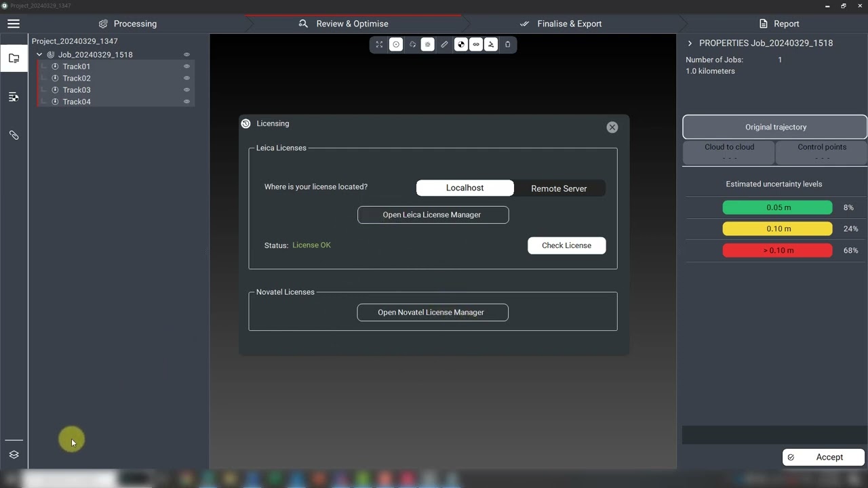
Task: Click the Report document icon
Action: coord(763,24)
